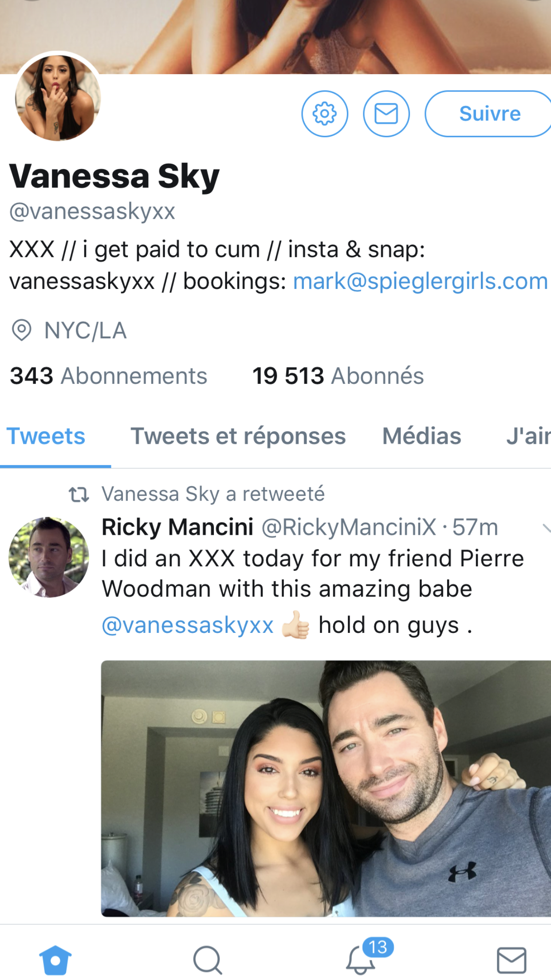Open profile settings gear icon
This screenshot has width=551, height=980.
[x=325, y=114]
